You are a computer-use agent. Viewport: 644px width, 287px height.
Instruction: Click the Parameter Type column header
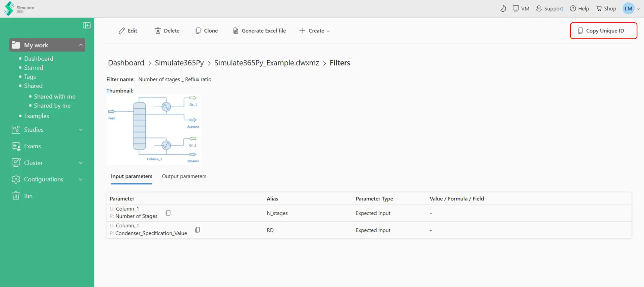pyautogui.click(x=374, y=199)
